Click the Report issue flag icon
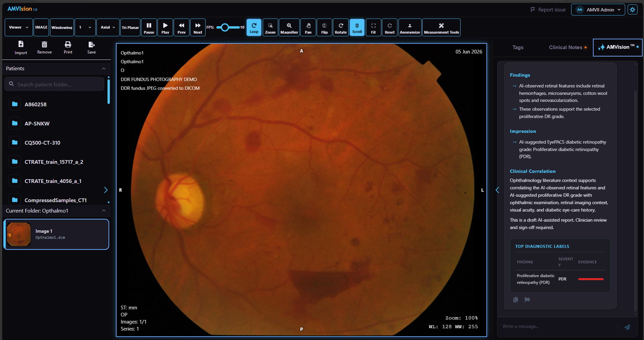Viewport: 644px width, 340px height. point(533,10)
